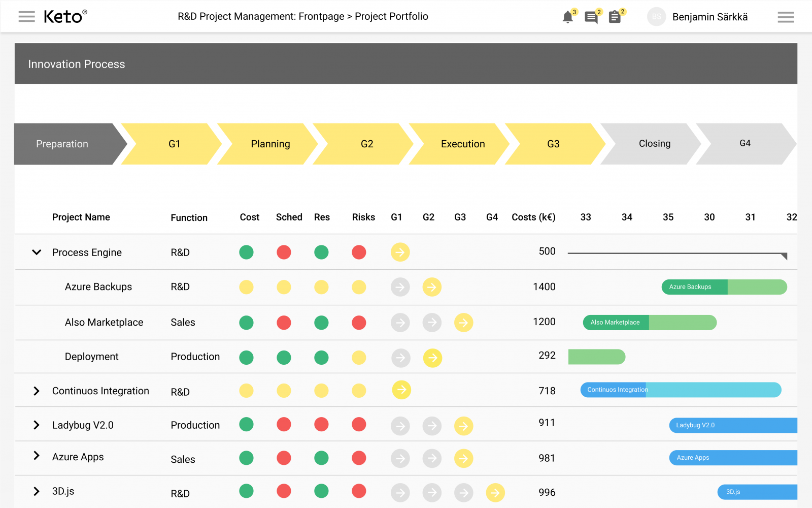Click Ladybug V2.0 red Res status dot

coord(321,424)
